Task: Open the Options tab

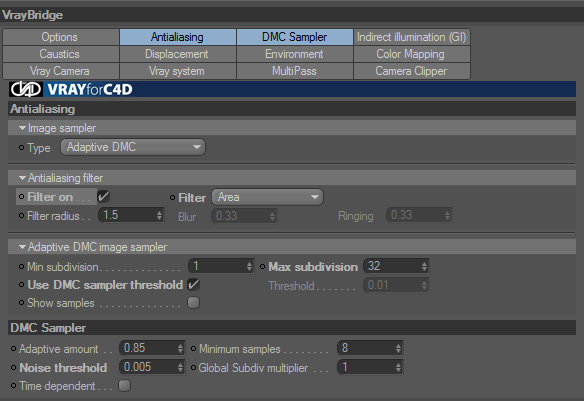Action: (61, 37)
